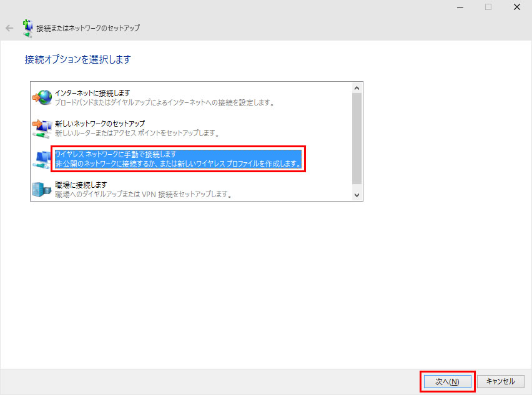The height and width of the screenshot is (395, 532).
Task: Click the list scrollbar up arrow
Action: (357, 88)
